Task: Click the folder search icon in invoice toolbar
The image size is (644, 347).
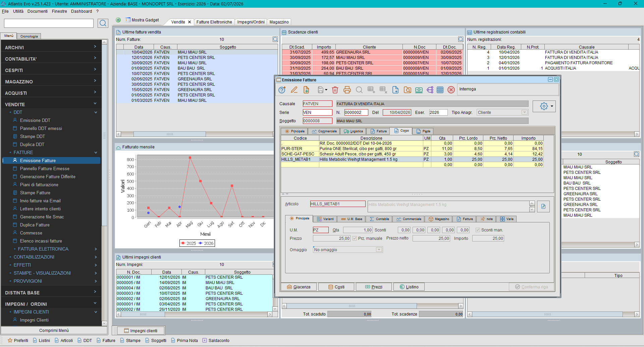Action: pos(407,90)
